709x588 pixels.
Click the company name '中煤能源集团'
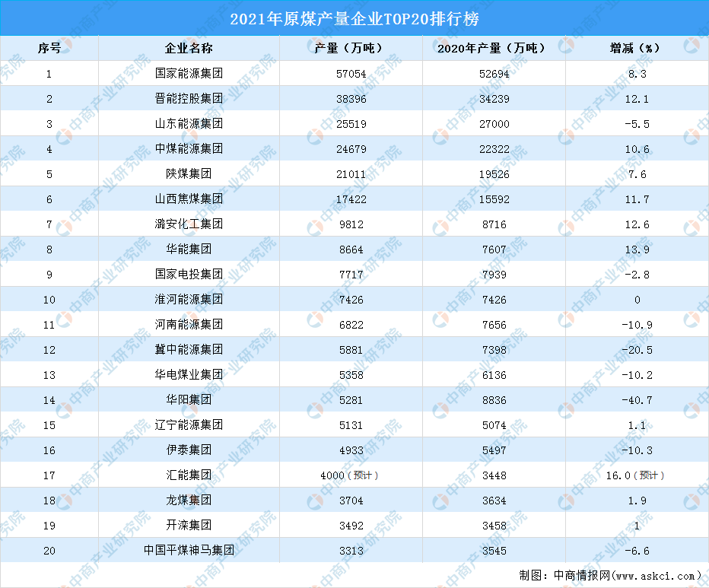[x=189, y=149]
